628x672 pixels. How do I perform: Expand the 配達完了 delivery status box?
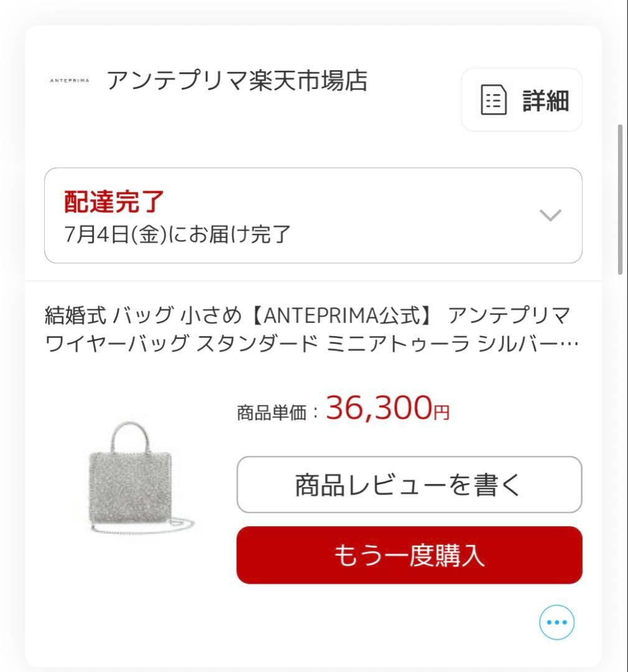click(312, 215)
